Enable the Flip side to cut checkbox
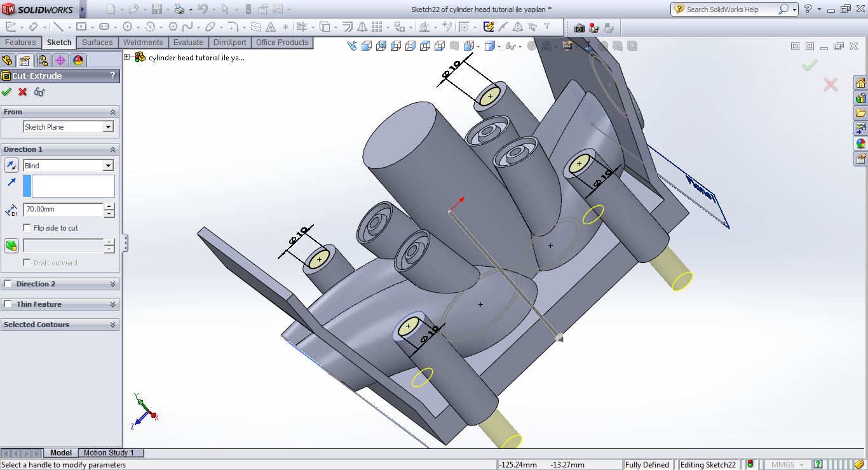 (26, 227)
